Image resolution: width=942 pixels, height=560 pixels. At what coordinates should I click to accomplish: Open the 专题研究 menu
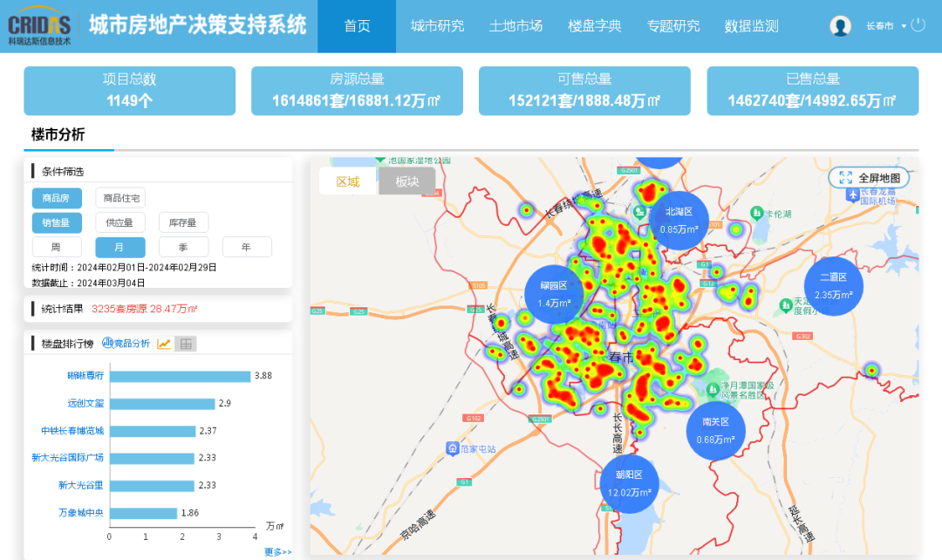[x=672, y=26]
